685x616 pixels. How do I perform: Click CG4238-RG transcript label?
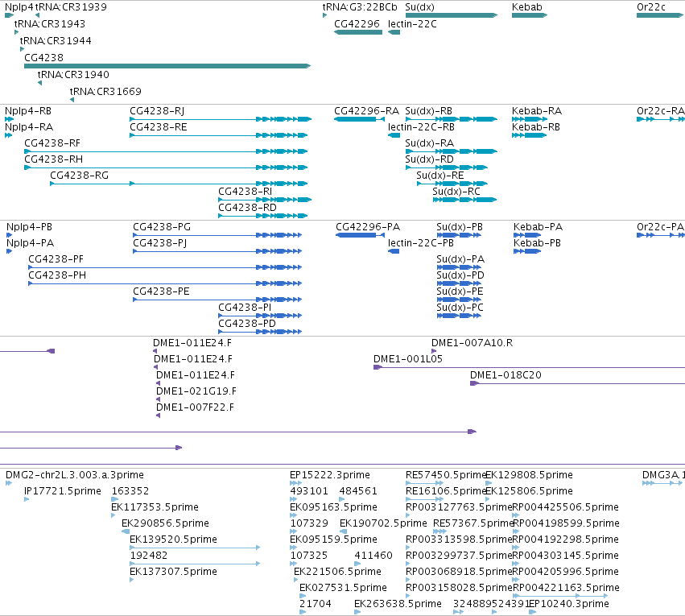pos(80,176)
